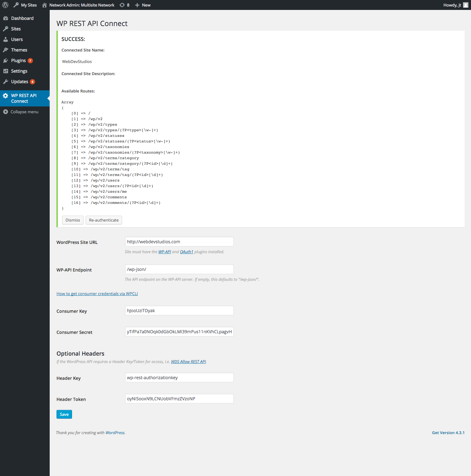The image size is (471, 476).
Task: Click route /wp/v2/users/me in list
Action: pos(109,191)
